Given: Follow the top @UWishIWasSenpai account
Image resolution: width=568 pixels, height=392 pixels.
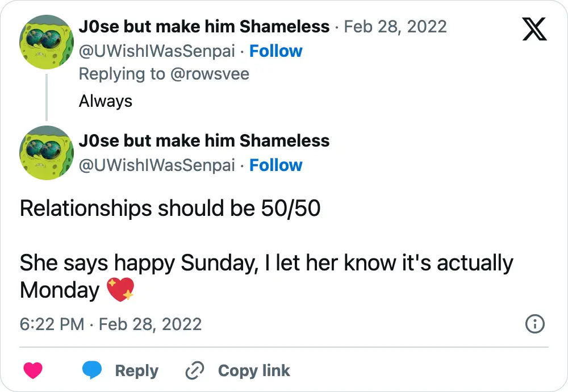Looking at the screenshot, I should tap(276, 51).
